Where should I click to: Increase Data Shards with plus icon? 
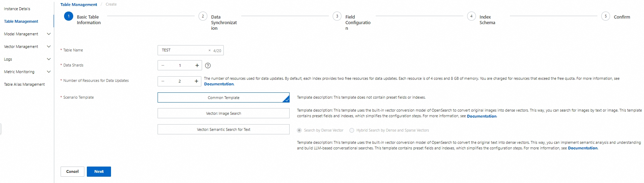(x=197, y=65)
